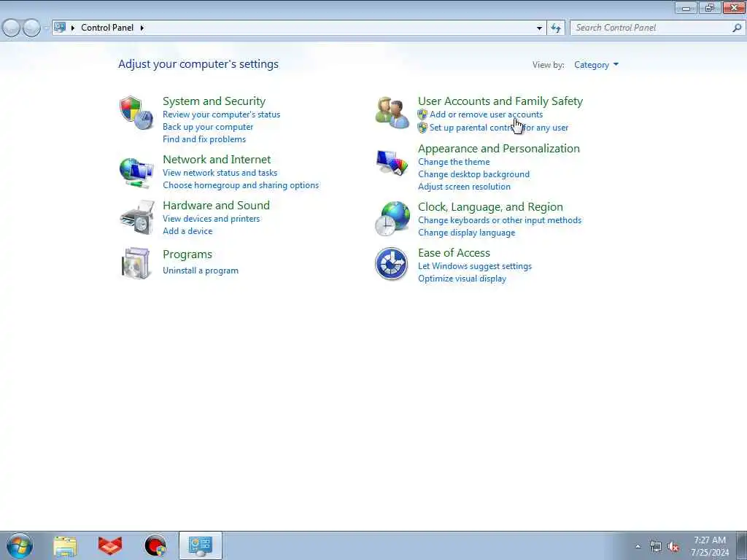Click Adjust screen resolution
This screenshot has height=560, width=747.
(x=464, y=187)
